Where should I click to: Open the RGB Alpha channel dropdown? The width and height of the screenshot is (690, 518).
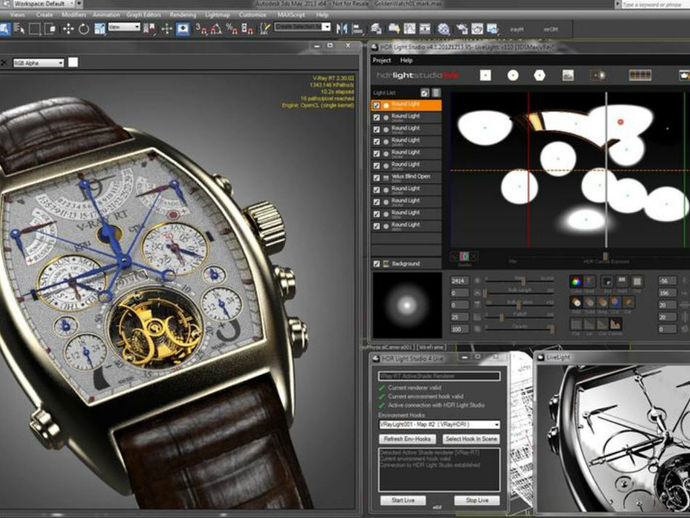[38, 63]
